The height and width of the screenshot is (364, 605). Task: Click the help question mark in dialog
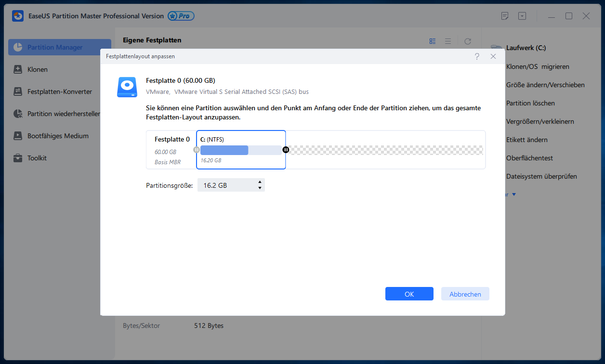coord(477,56)
